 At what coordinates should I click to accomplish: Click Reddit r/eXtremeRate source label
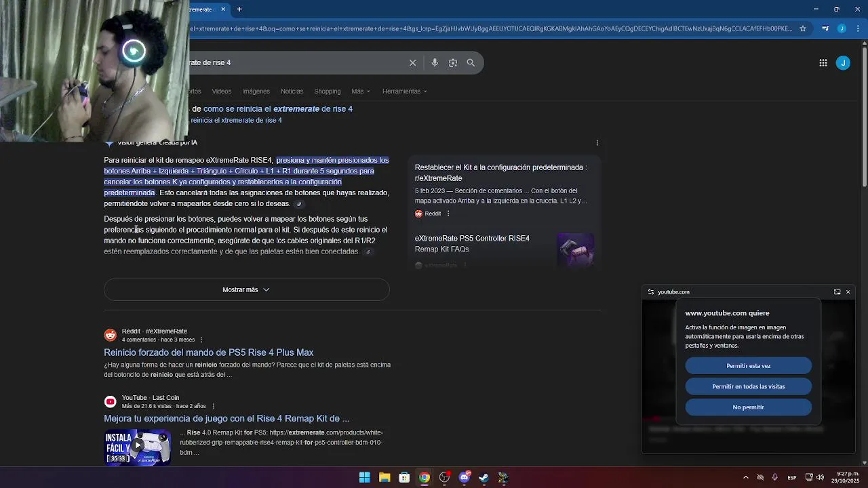coord(154,331)
